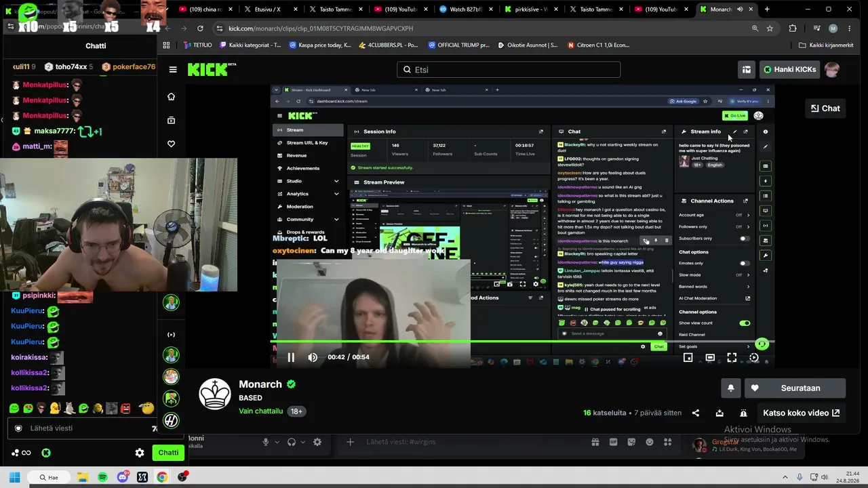The width and height of the screenshot is (868, 488).
Task: Open the Windows Start menu
Action: click(x=14, y=477)
